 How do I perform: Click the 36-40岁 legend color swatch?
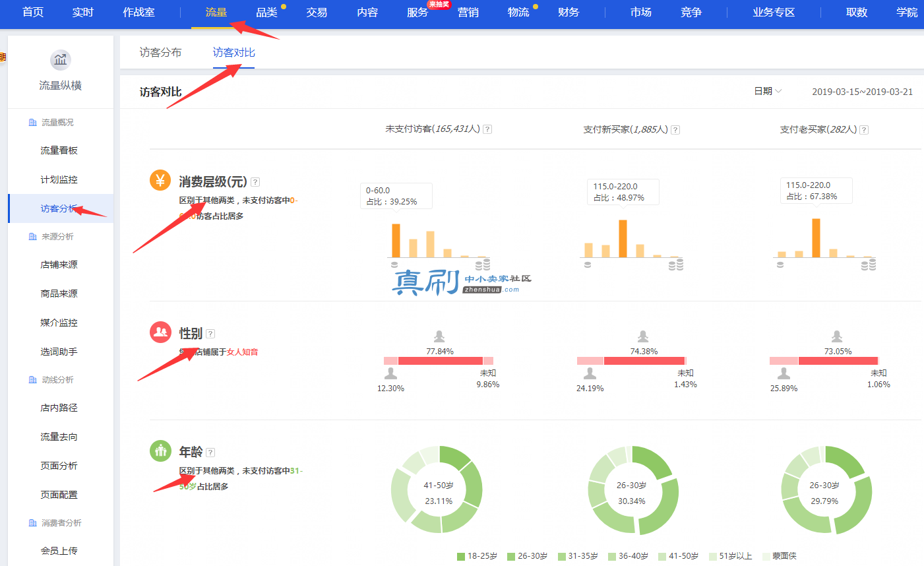[x=612, y=557]
